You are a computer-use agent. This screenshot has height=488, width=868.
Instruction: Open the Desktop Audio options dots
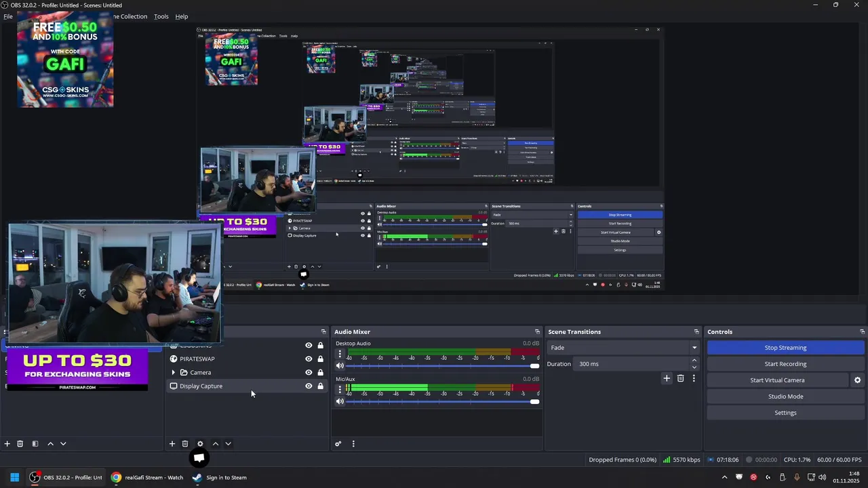(x=340, y=354)
